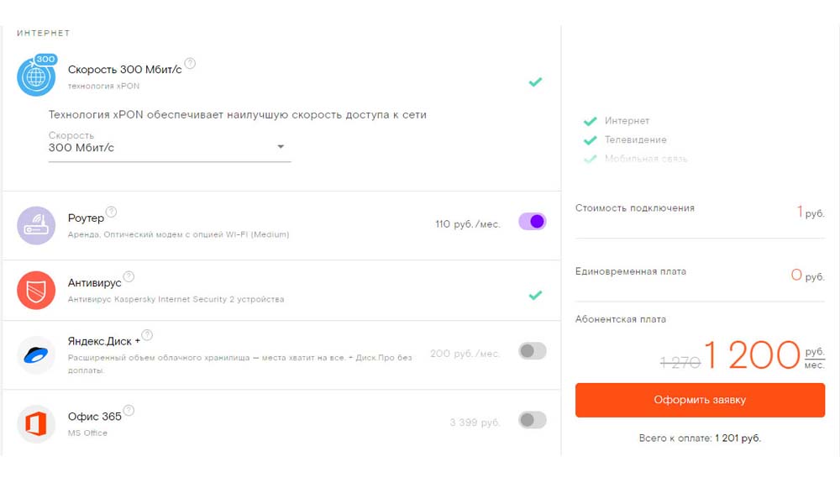840x504 pixels.
Task: Click the green checkmark in the speed row
Action: tap(535, 82)
